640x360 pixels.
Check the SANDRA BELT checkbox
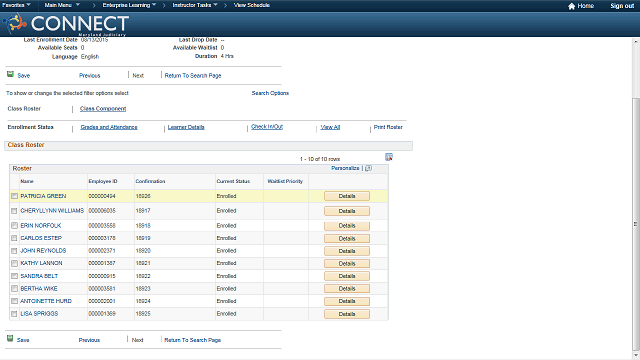[x=14, y=276]
